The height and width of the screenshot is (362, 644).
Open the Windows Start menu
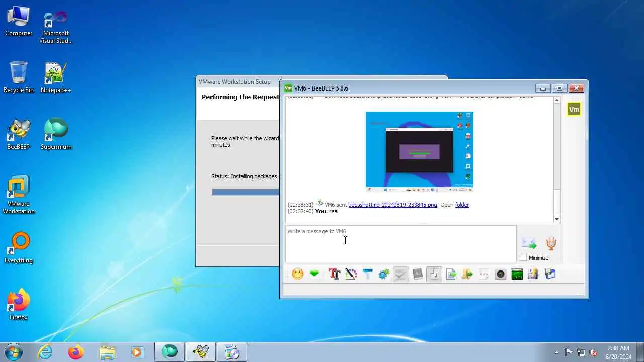click(x=13, y=352)
